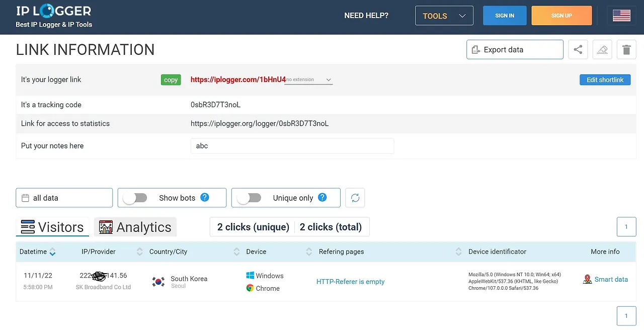Toggle the Show bots switch
The width and height of the screenshot is (644, 335).
(135, 198)
